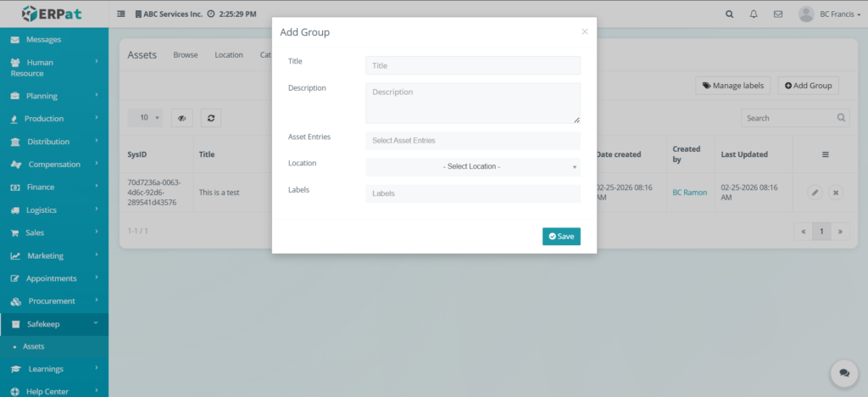Open search with the magnifier icon in the top bar
This screenshot has height=397, width=868.
click(x=729, y=14)
